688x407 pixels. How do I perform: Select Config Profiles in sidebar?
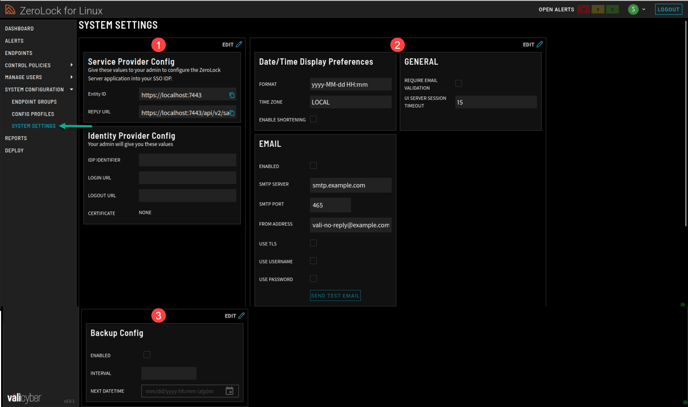coord(33,114)
